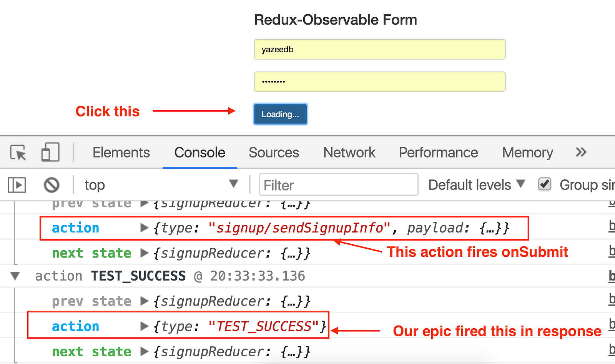Open more DevTools tabs via the double chevron
Image resolution: width=615 pixels, height=364 pixels.
(x=581, y=152)
